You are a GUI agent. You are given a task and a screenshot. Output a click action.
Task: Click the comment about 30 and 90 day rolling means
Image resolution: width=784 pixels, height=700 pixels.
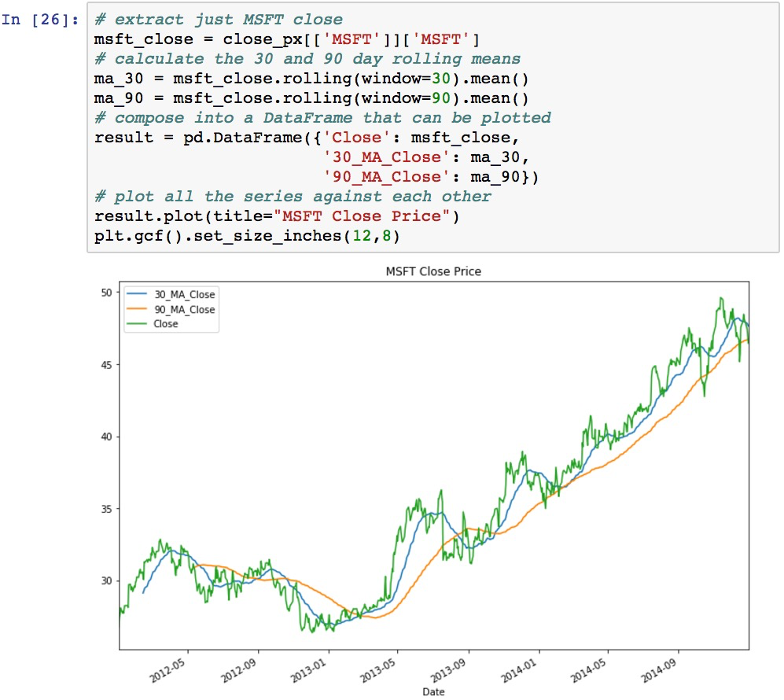click(x=307, y=58)
